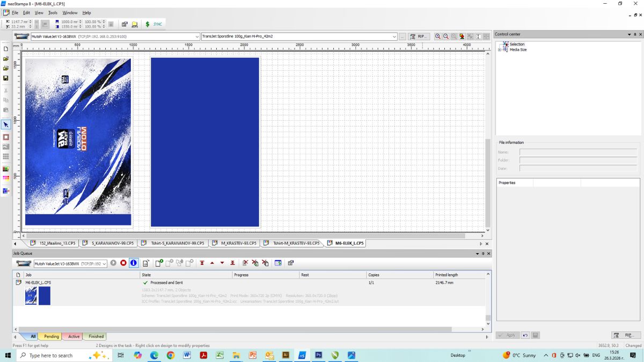Screen dimensions: 644x362
Task: Open the printer selection dropdown above the canvas
Action: click(115, 36)
